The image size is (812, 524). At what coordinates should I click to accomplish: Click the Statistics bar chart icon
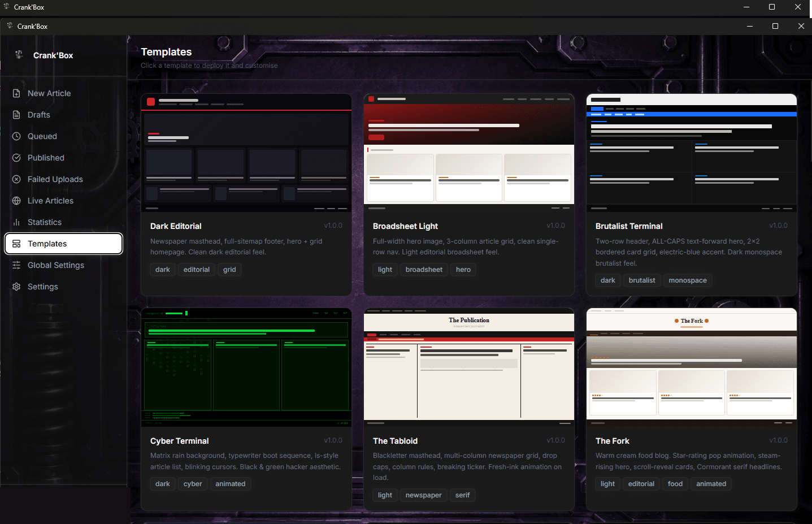click(x=16, y=222)
